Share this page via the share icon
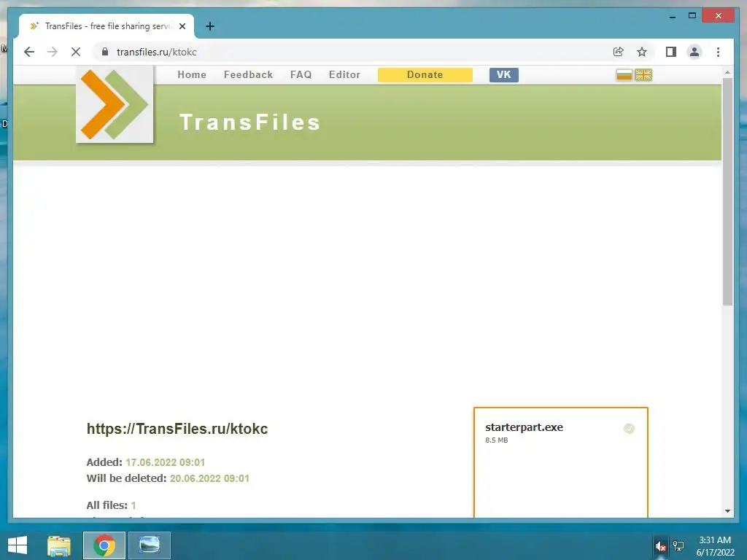The image size is (747, 560). click(619, 52)
